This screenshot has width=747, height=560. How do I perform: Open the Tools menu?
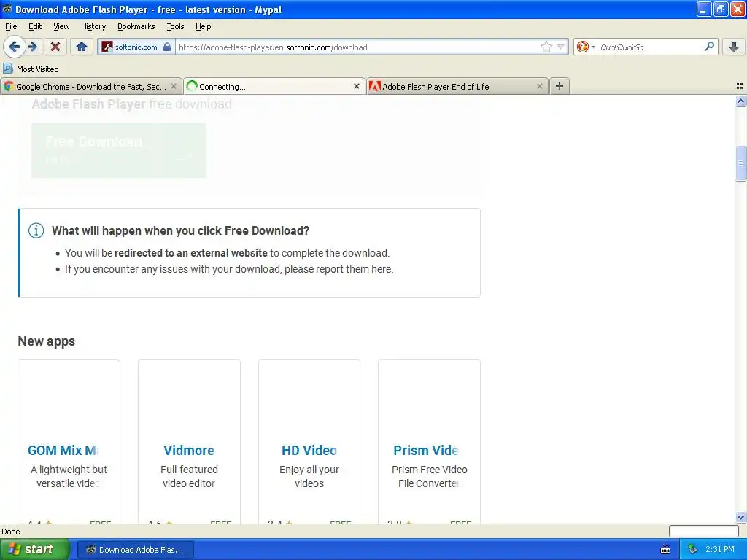pos(175,26)
